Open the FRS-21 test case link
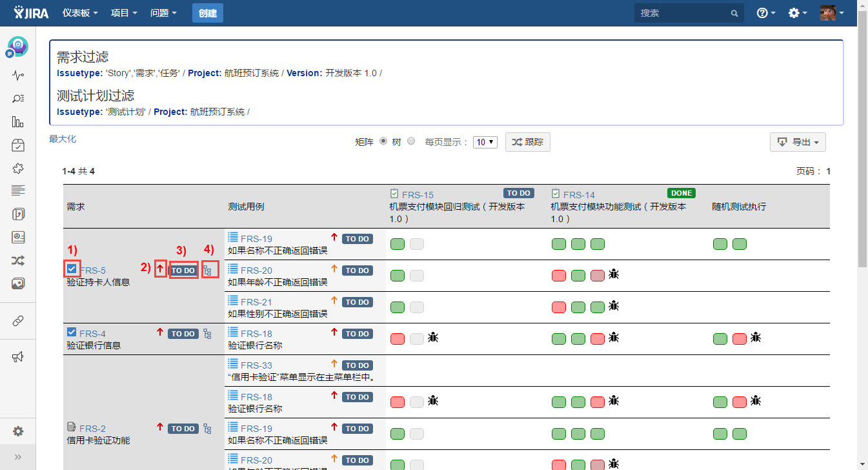This screenshot has width=868, height=470. click(x=256, y=302)
